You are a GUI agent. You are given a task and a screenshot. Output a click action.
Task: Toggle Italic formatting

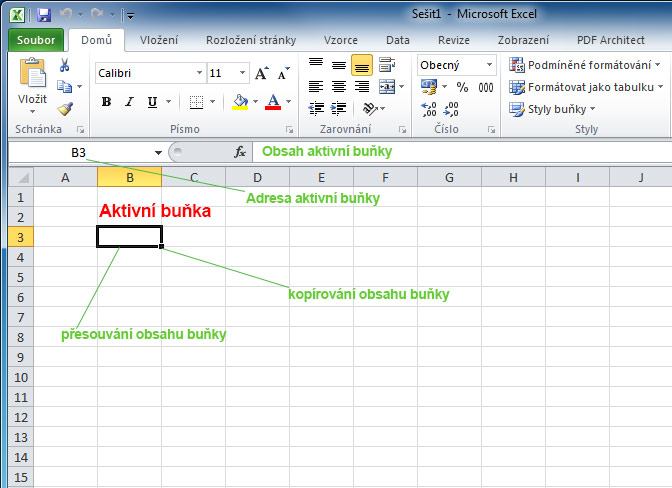click(x=129, y=102)
